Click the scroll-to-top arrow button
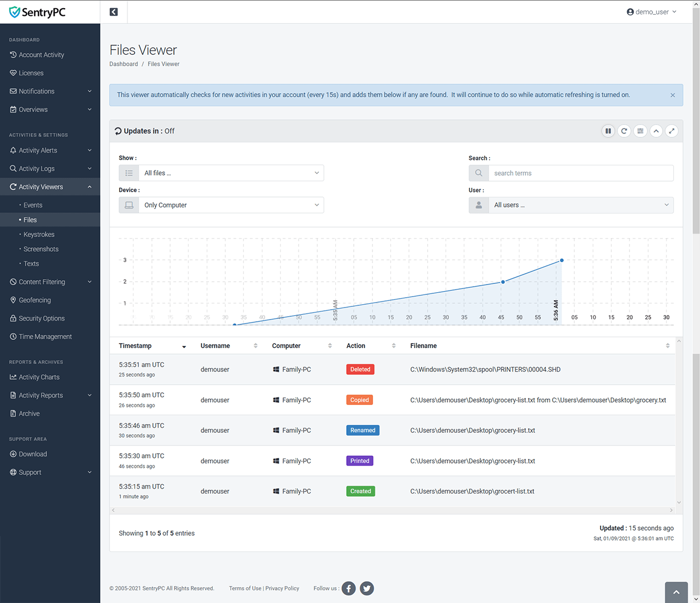700x603 pixels. coord(676,592)
